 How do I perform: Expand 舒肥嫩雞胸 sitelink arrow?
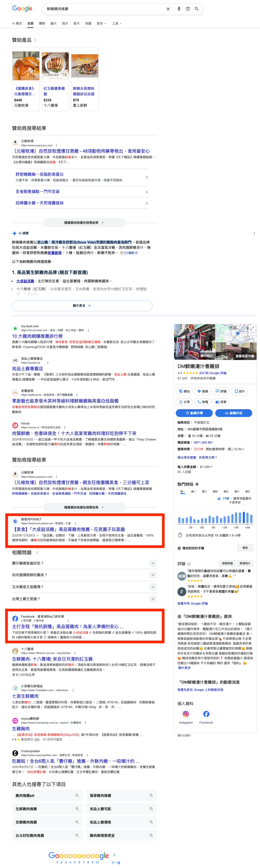146,177
